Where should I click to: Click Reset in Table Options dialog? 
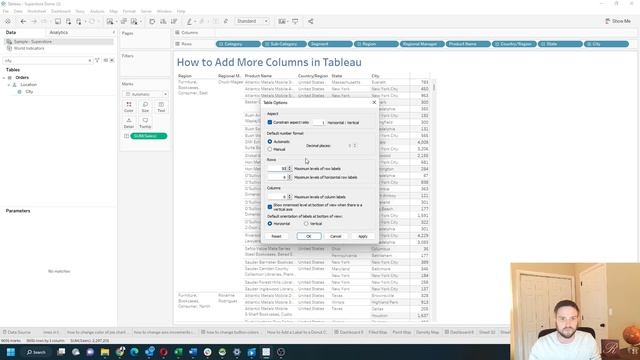click(x=276, y=236)
